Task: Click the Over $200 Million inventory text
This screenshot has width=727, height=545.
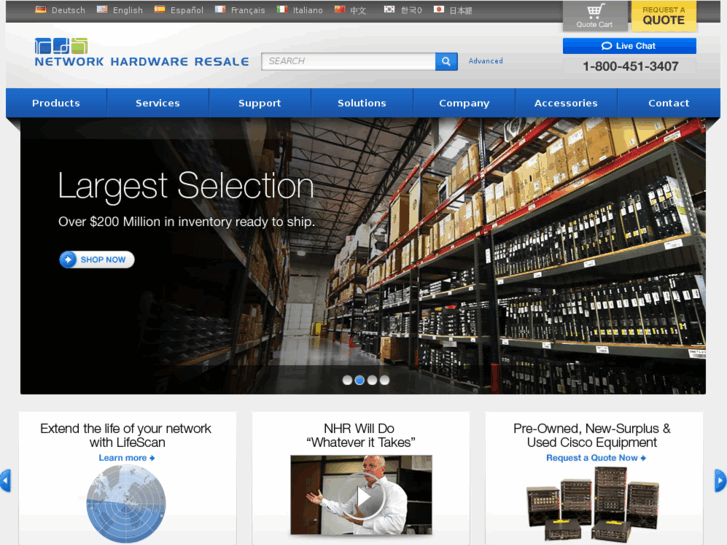Action: (x=186, y=222)
